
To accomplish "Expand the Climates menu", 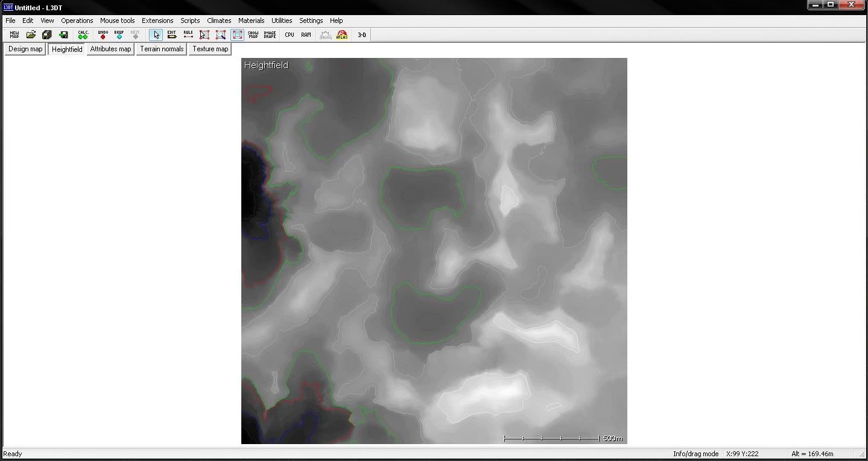I will [x=219, y=21].
